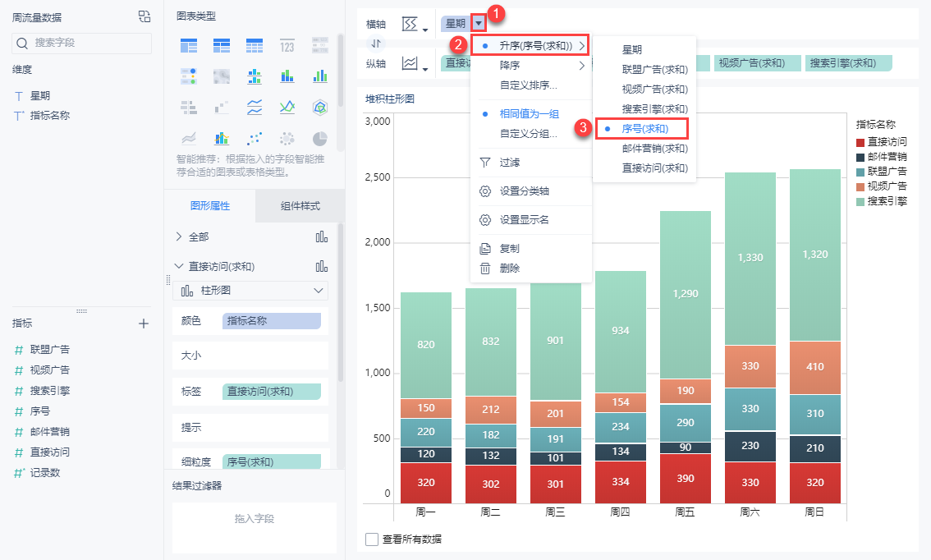Pick 邮件营销(求和) in the sort submenu

click(x=655, y=149)
